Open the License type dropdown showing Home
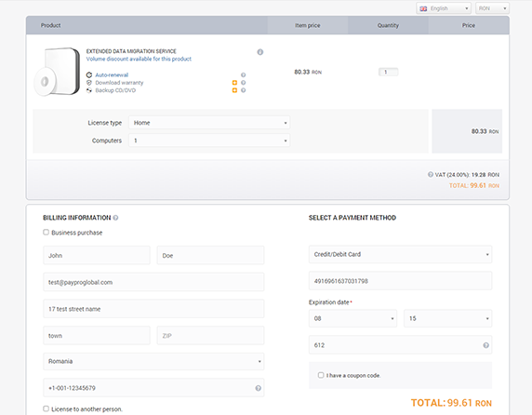Image resolution: width=532 pixels, height=415 pixels. point(209,123)
